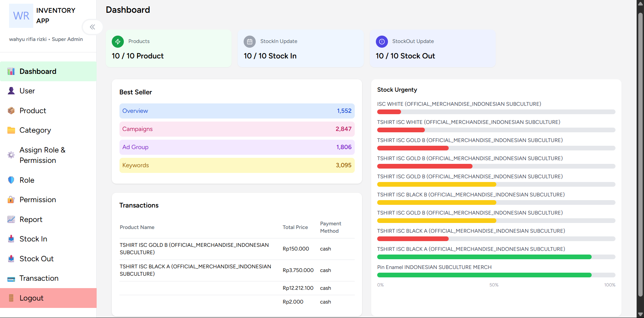Screen dimensions: 644x318
Task: Open Assign Role & Permission page
Action: pyautogui.click(x=42, y=155)
